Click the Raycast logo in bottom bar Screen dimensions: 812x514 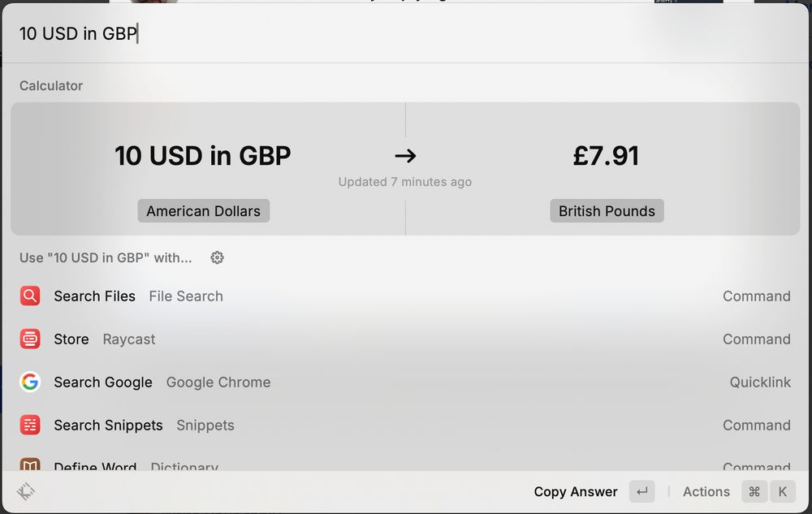pyautogui.click(x=25, y=491)
